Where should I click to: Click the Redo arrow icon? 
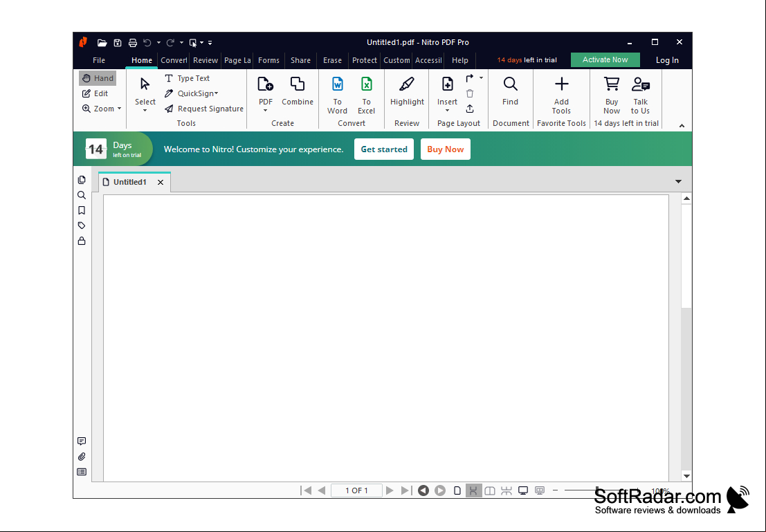point(170,42)
